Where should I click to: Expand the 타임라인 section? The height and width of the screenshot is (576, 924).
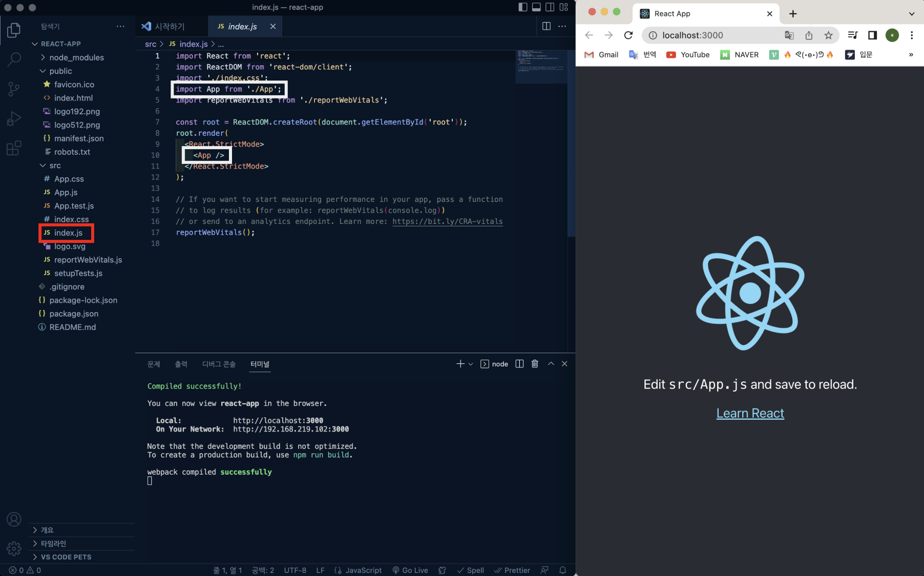click(x=82, y=543)
